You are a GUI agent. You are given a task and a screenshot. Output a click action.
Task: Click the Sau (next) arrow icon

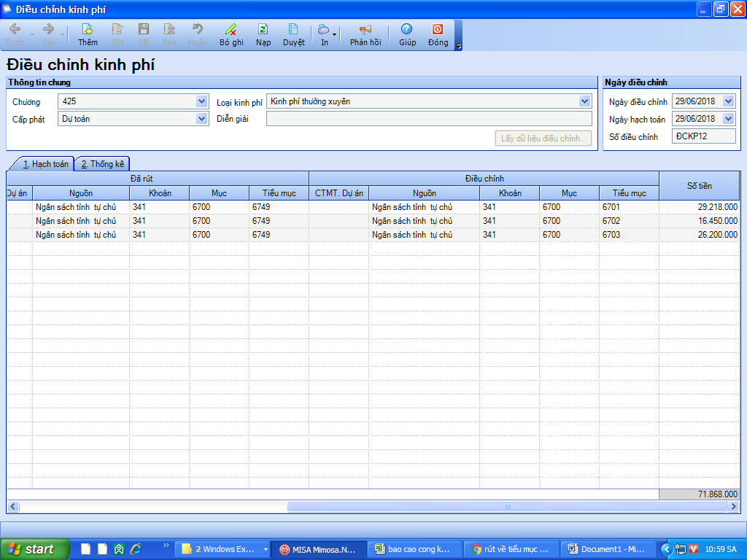click(48, 29)
